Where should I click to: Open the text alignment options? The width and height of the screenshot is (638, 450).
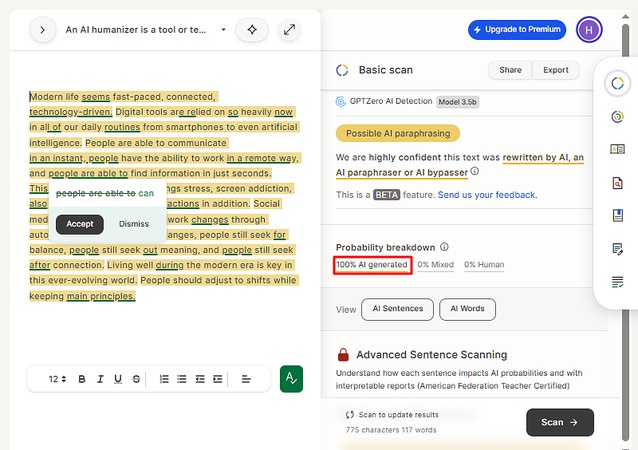(246, 379)
